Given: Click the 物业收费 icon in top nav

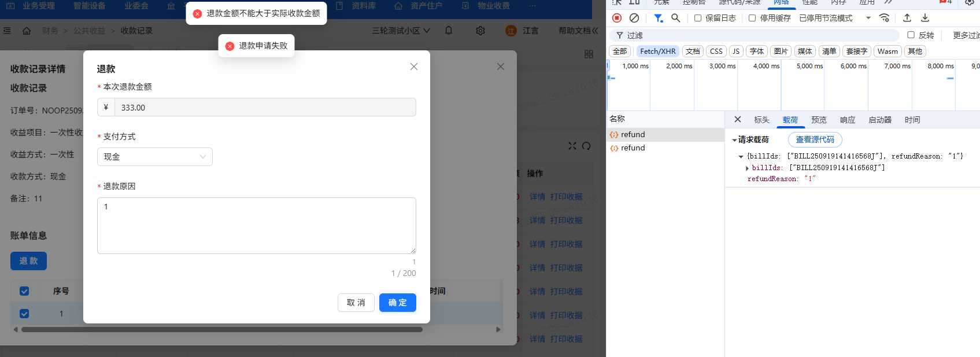Looking at the screenshot, I should (x=465, y=6).
